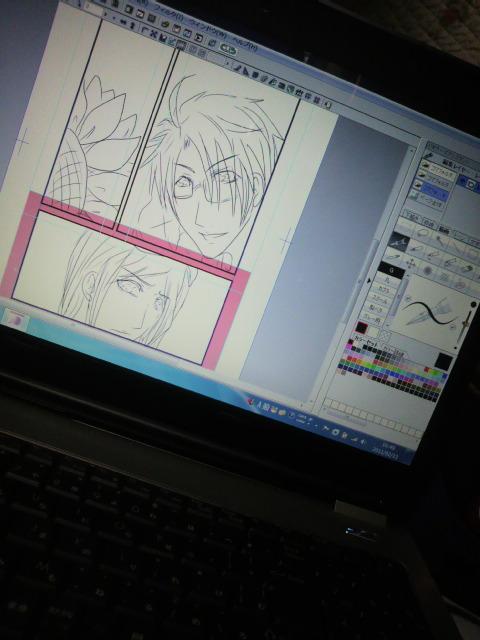
Task: Pick magenta from the color palette
Action: (348, 348)
